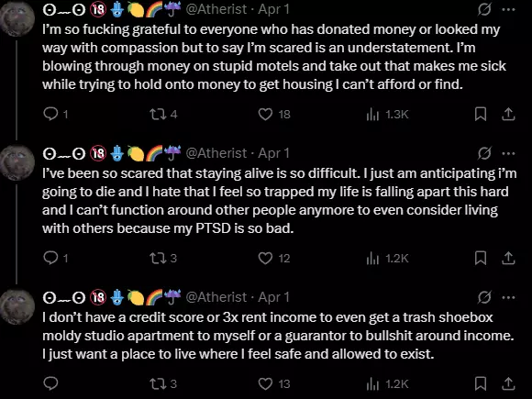Share the third tweet about studio apartment
532x399 pixels.
click(508, 383)
